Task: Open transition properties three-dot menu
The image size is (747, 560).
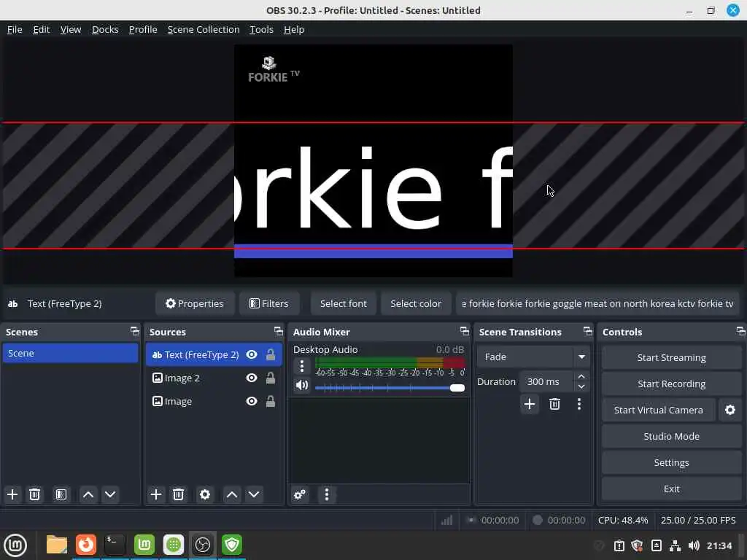Action: [578, 404]
